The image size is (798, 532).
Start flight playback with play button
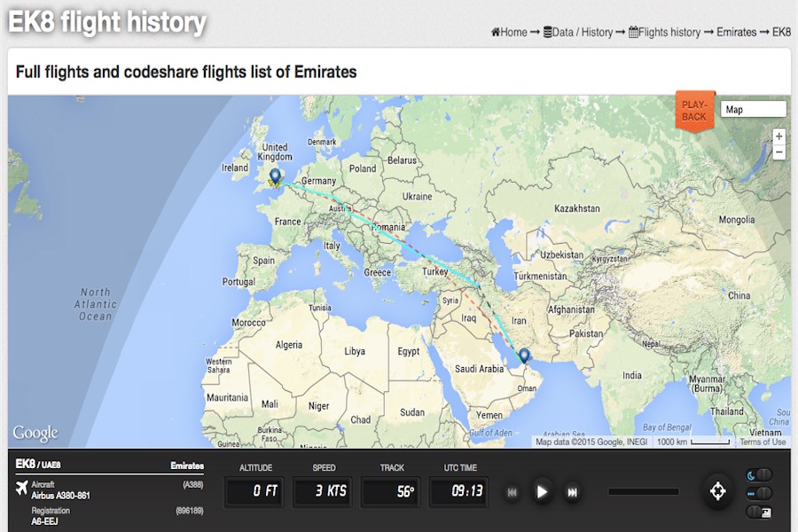click(x=542, y=492)
